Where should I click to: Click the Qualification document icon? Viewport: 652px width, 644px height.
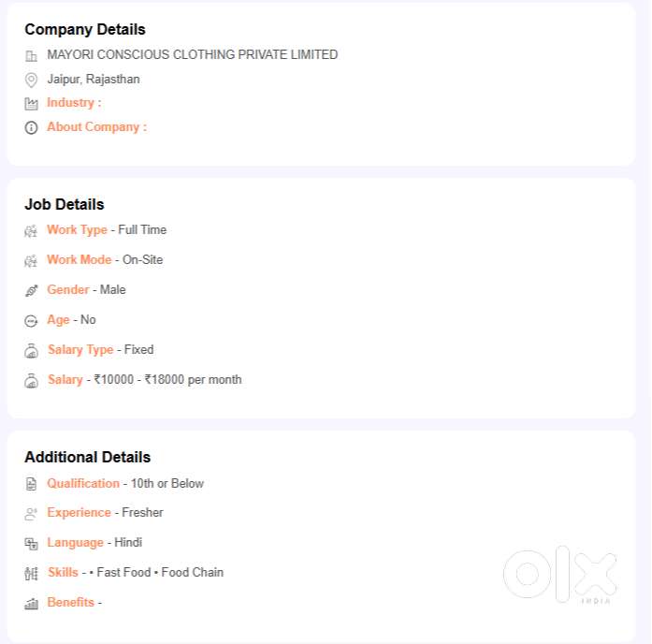(31, 484)
